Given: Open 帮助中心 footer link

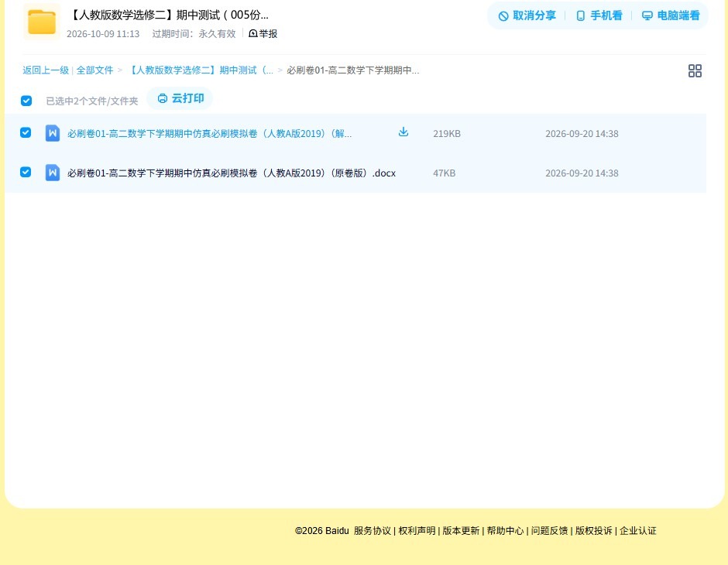Looking at the screenshot, I should click(x=505, y=531).
